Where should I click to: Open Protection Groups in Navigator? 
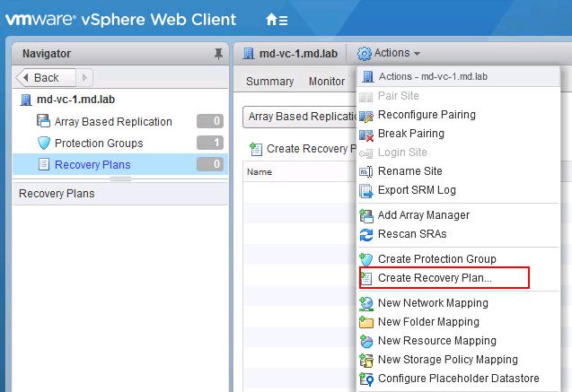(99, 144)
